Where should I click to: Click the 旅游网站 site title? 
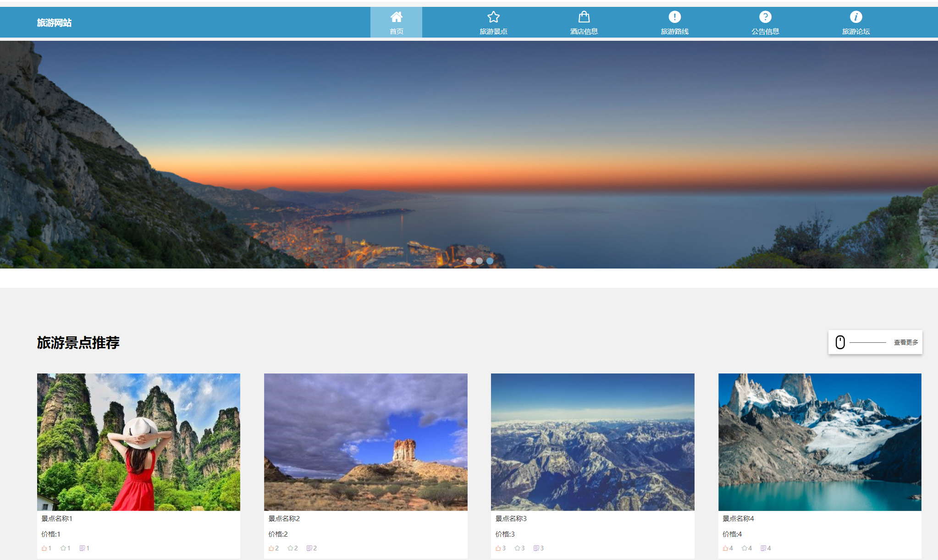coord(54,23)
